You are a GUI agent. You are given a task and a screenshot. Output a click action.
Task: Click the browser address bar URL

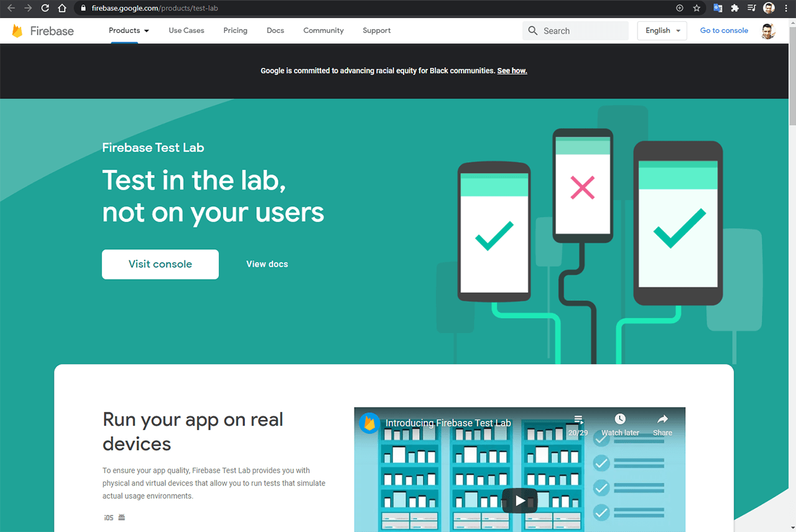(x=154, y=9)
